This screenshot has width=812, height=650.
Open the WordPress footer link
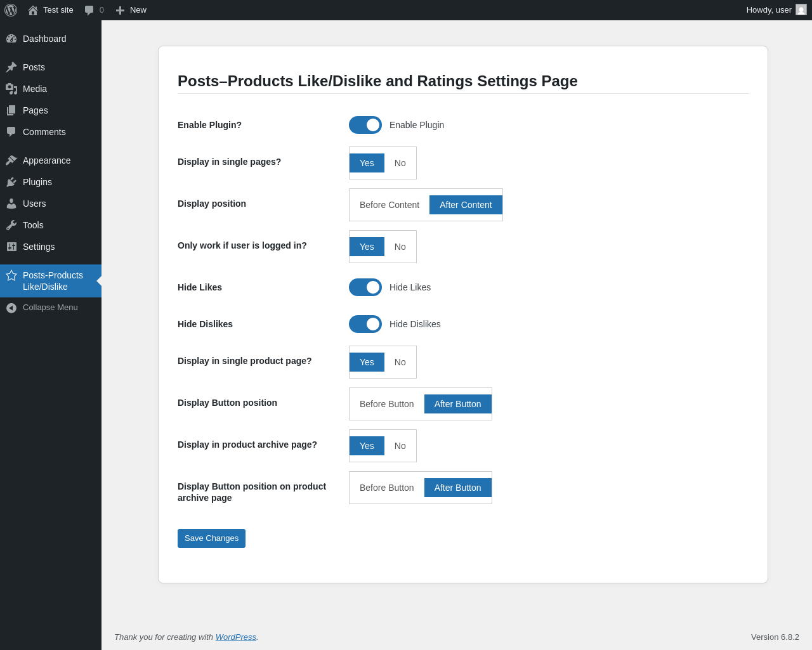click(235, 637)
